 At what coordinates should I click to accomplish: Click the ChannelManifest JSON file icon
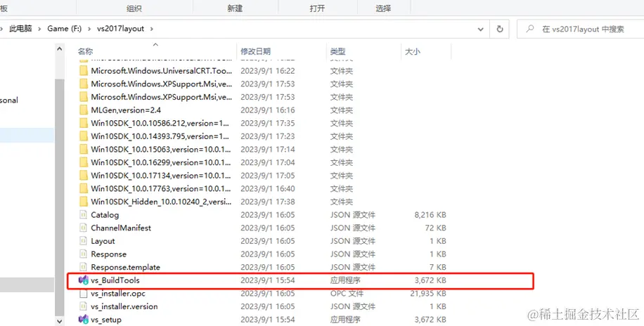click(84, 228)
